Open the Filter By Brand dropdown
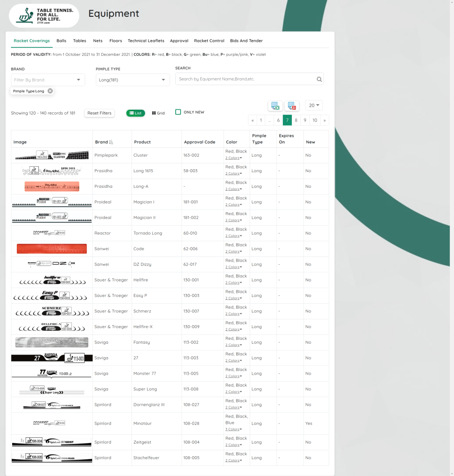454x476 pixels. [x=48, y=80]
